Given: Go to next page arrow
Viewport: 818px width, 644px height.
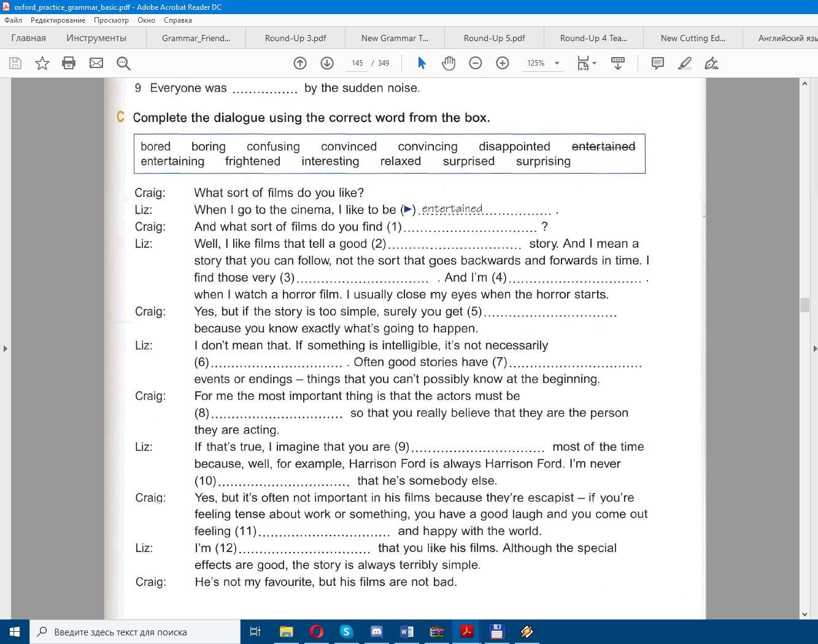Looking at the screenshot, I should tap(327, 63).
